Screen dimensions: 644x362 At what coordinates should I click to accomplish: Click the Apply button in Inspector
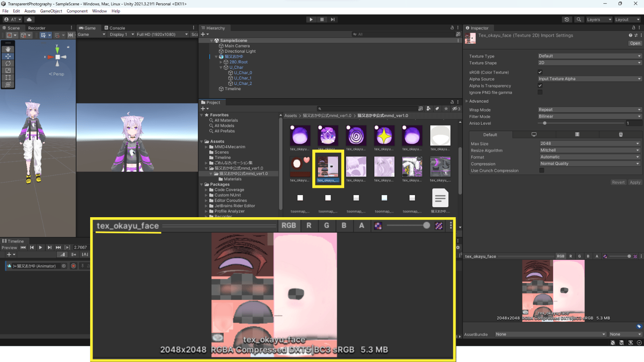635,183
